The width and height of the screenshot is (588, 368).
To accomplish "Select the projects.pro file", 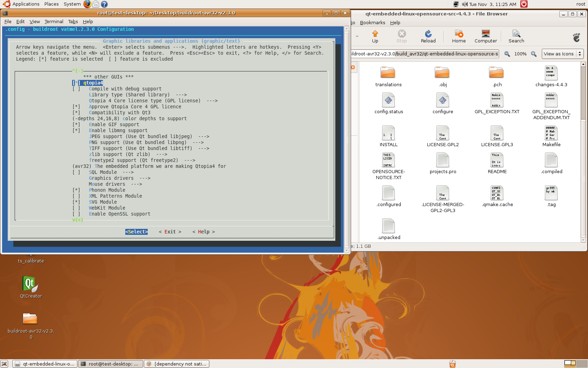I will point(443,164).
